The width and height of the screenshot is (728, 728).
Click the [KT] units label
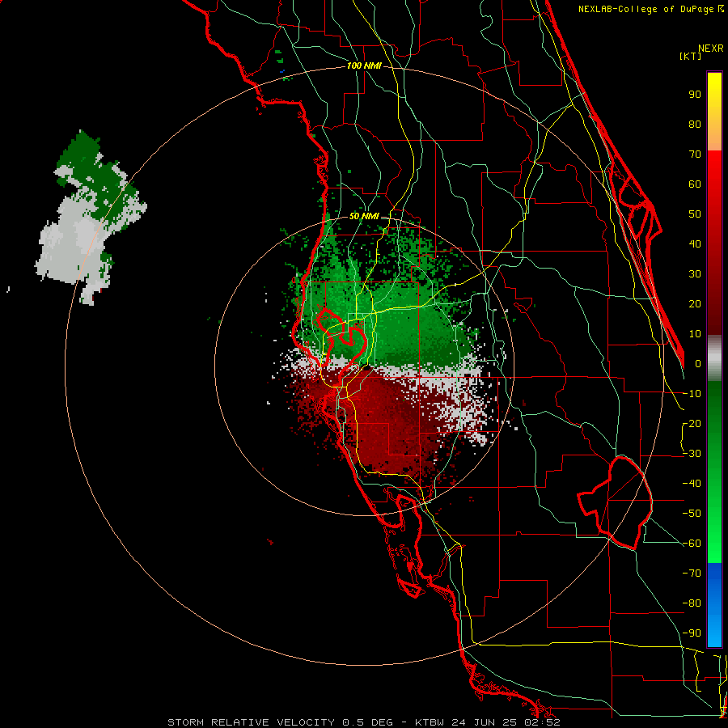tap(690, 56)
